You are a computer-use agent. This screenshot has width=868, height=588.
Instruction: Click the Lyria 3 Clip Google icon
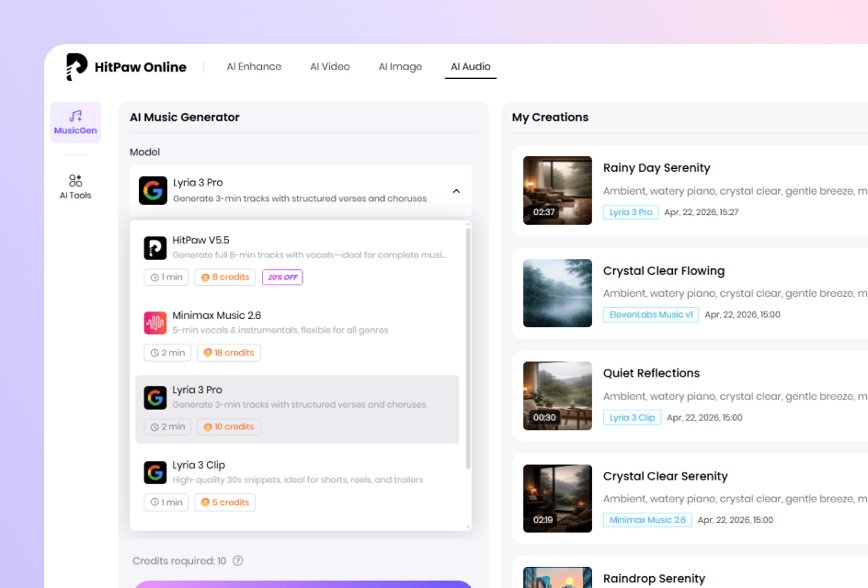point(155,473)
